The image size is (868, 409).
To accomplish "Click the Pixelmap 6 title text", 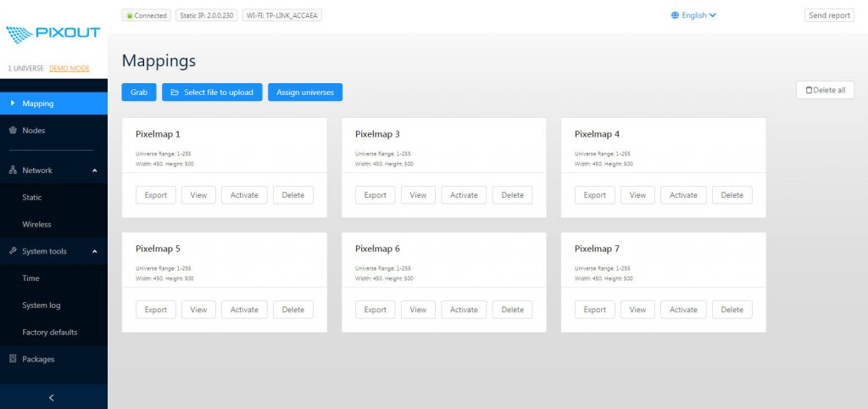I will click(377, 249).
